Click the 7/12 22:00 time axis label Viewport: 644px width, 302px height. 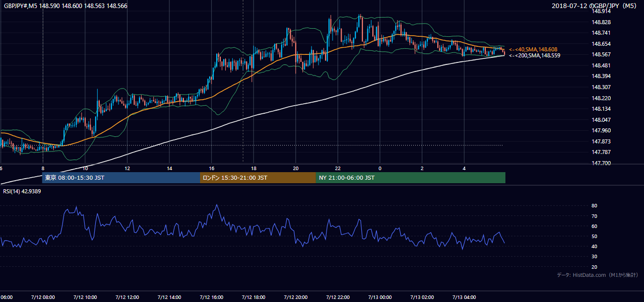[x=338, y=297]
